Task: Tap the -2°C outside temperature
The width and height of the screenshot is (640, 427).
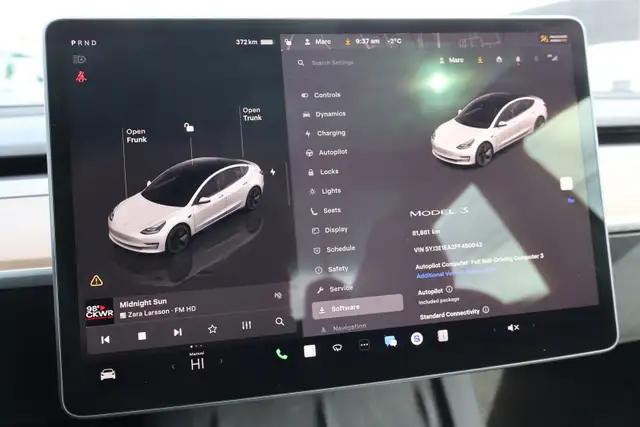Action: [394, 41]
